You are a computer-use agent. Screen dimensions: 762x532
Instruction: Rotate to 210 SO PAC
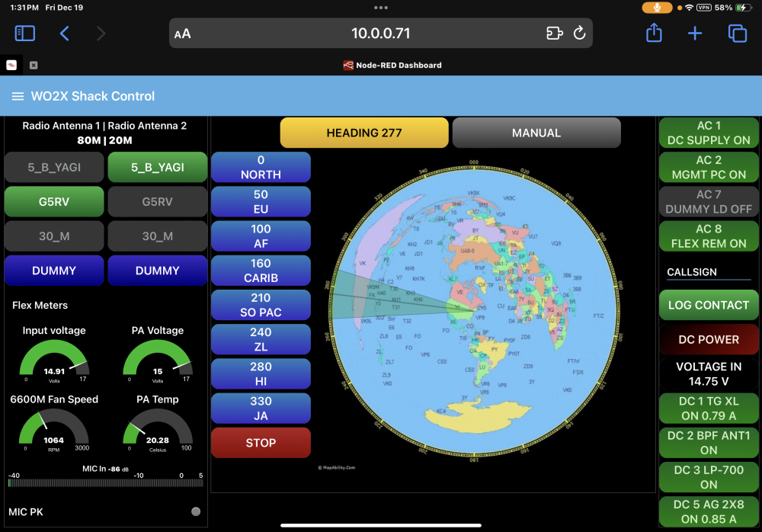pos(261,305)
